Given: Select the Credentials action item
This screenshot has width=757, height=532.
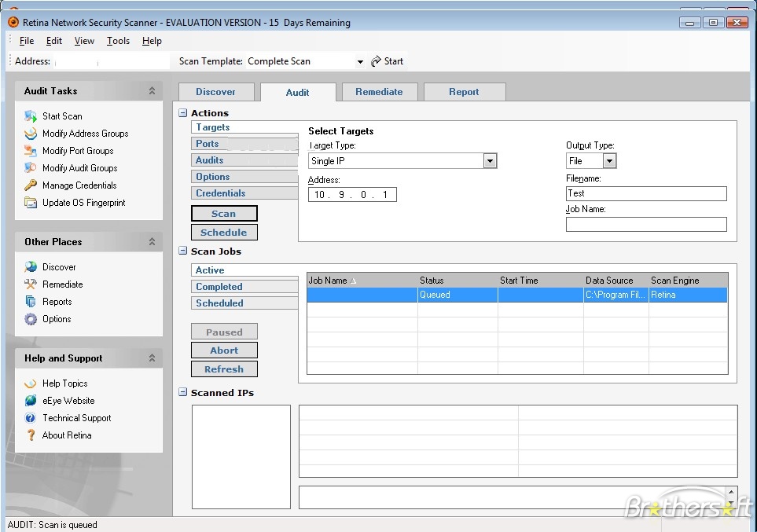Looking at the screenshot, I should 244,193.
